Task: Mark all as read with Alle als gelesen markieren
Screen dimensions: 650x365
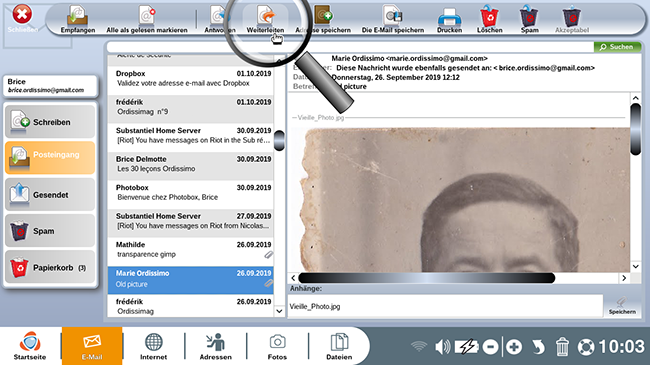Action: 147,19
